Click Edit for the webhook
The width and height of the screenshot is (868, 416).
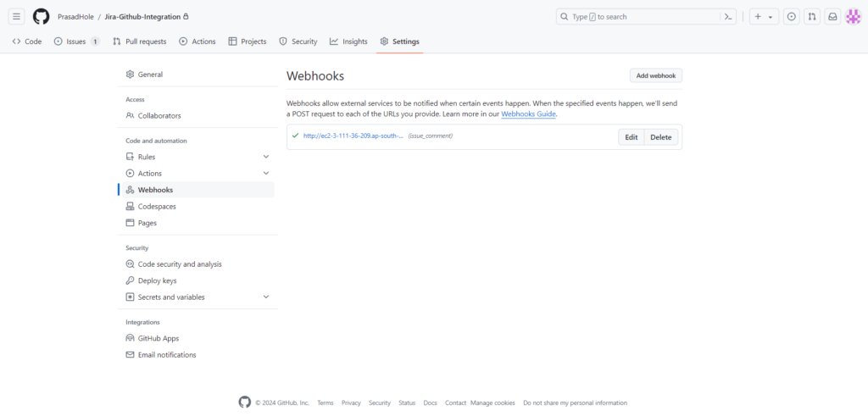click(x=632, y=137)
